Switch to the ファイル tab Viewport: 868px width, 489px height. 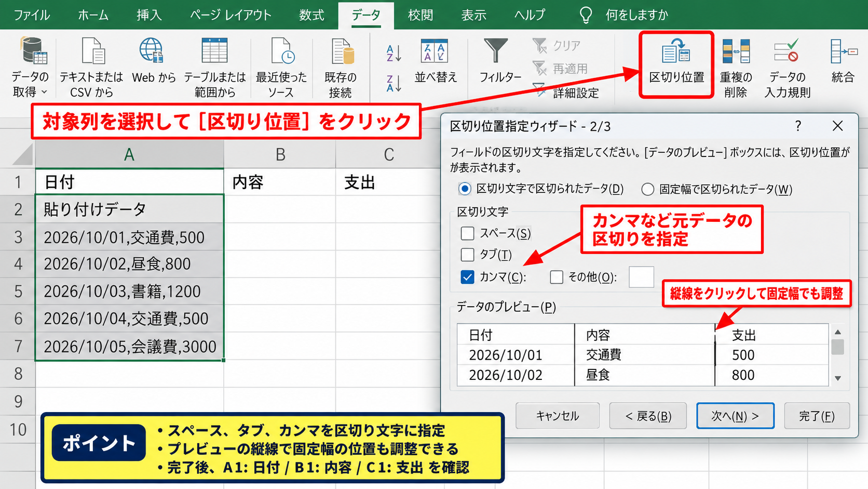click(32, 15)
